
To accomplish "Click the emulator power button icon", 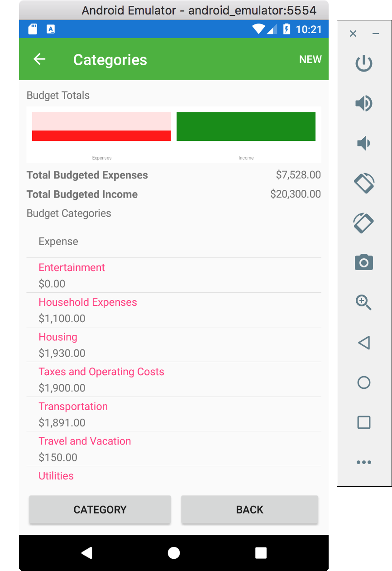I will click(364, 64).
